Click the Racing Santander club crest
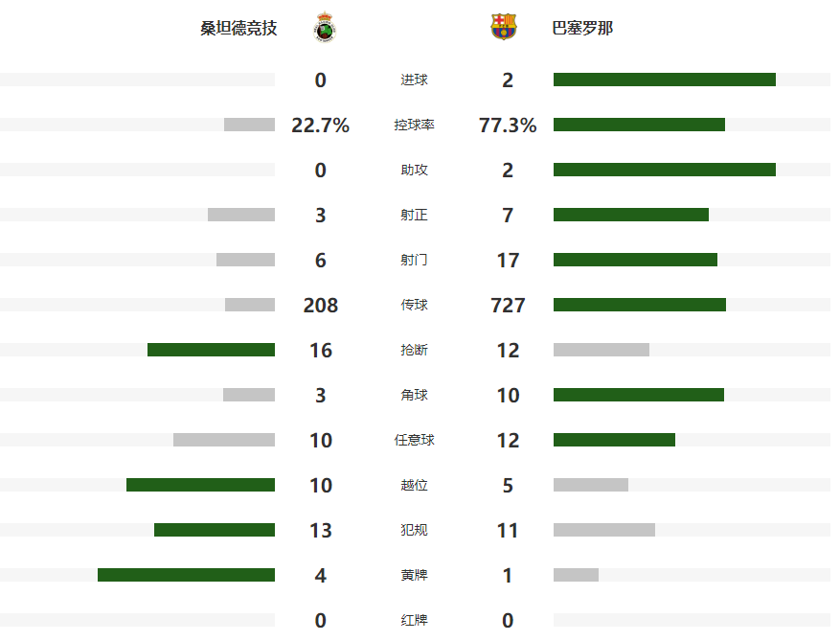Image resolution: width=840 pixels, height=641 pixels. pos(325,28)
